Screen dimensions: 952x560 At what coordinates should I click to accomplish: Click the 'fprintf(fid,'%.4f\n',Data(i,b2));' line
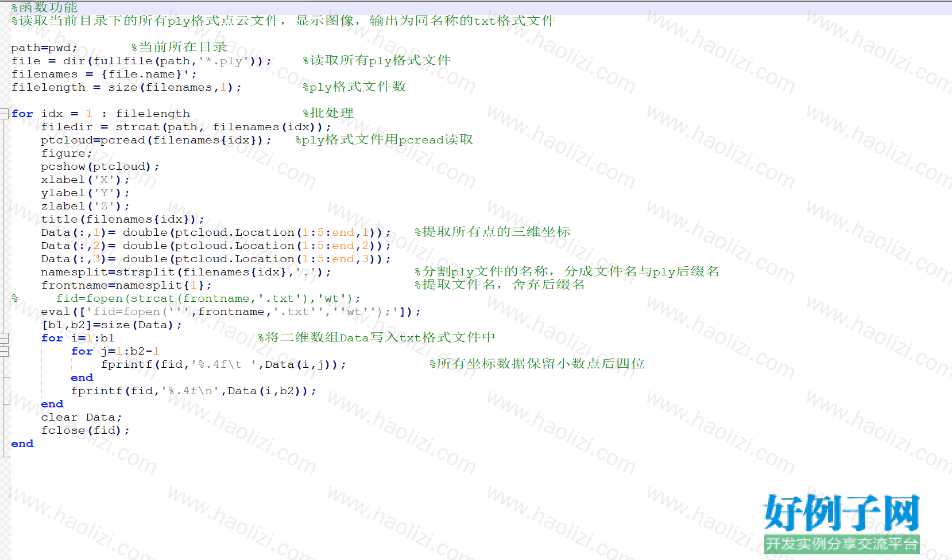tap(194, 391)
